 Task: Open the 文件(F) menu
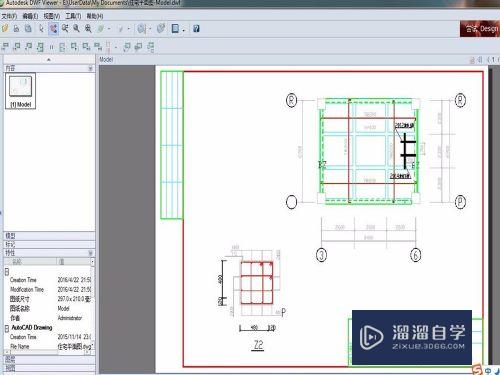9,16
